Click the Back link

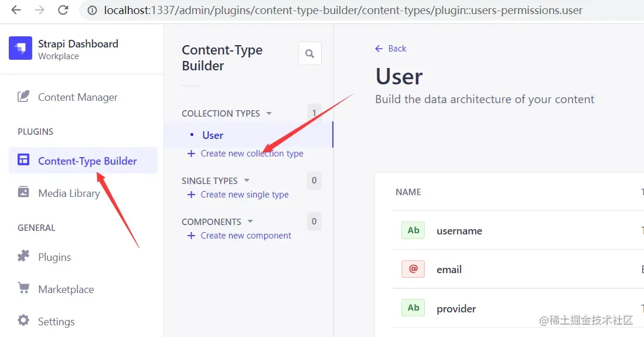point(397,49)
